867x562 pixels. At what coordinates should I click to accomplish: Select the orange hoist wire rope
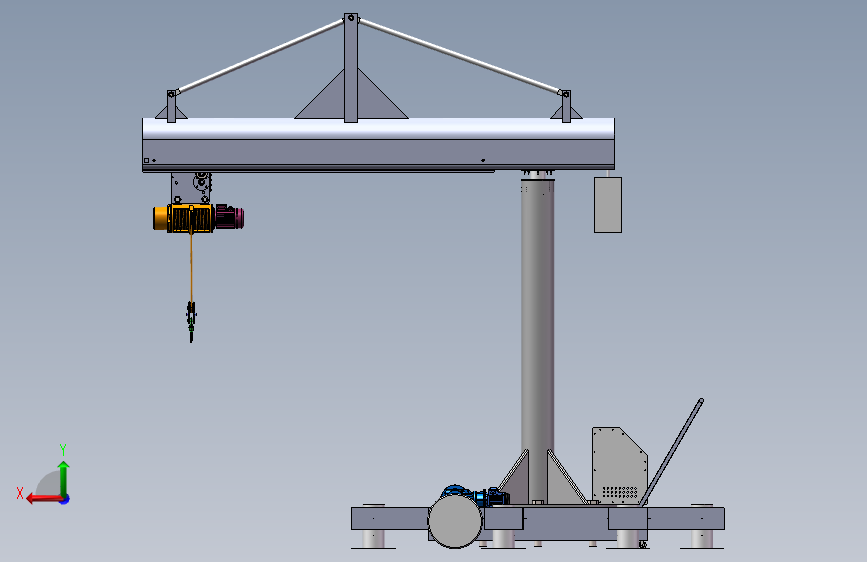tap(191, 268)
